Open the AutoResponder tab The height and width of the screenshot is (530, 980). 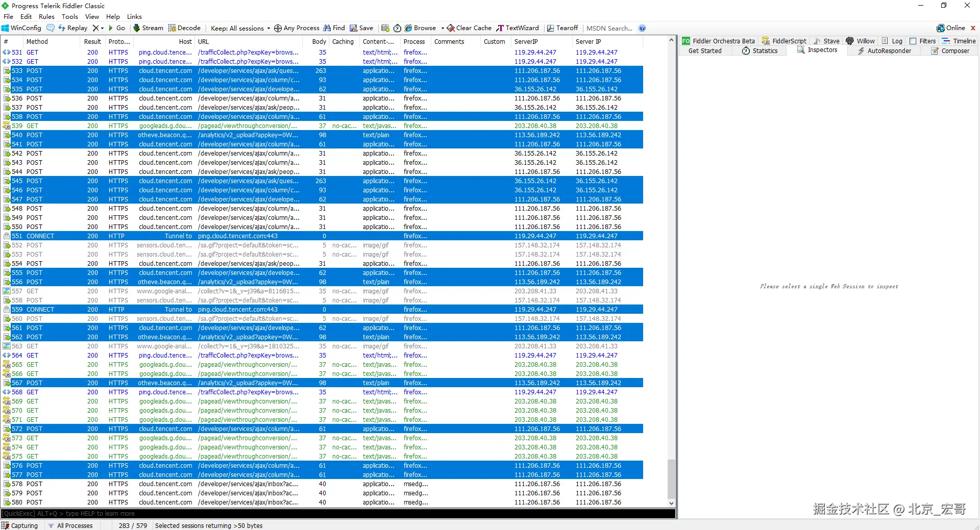(885, 51)
